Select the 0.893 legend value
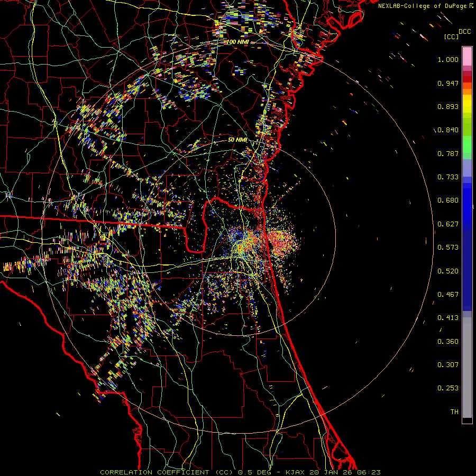 448,106
